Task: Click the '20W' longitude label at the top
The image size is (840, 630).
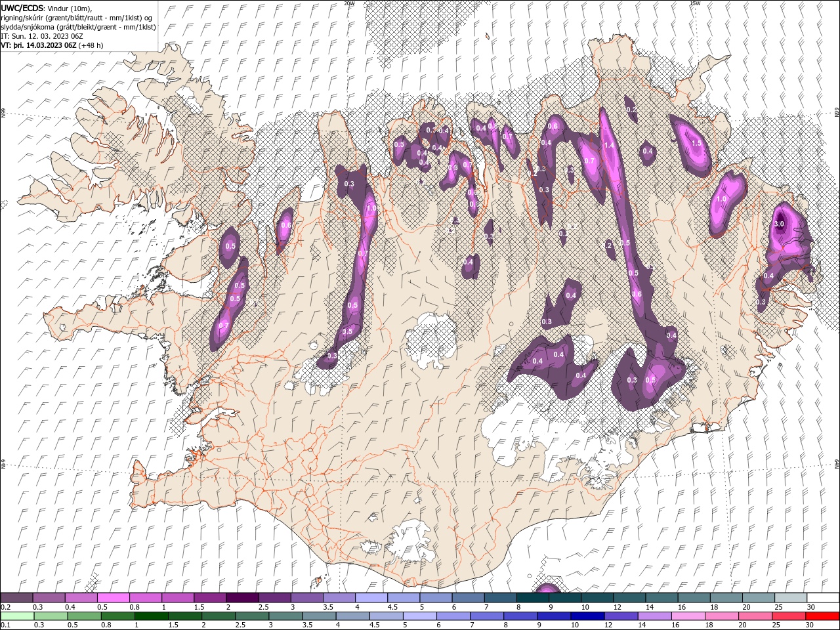Action: tap(349, 3)
